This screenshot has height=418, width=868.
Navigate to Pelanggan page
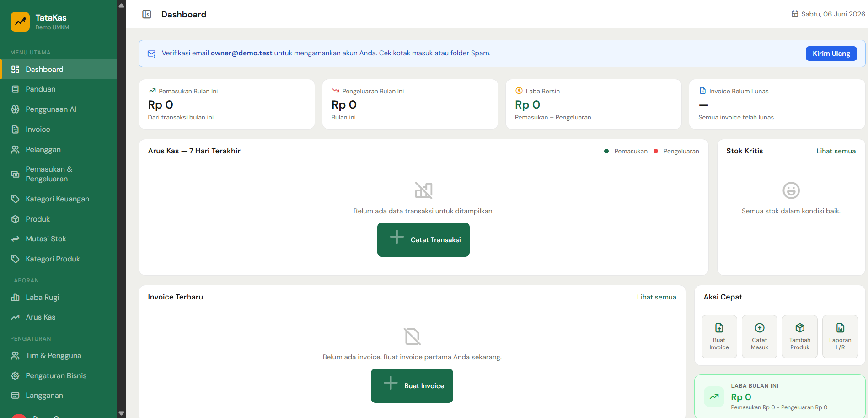coord(59,149)
